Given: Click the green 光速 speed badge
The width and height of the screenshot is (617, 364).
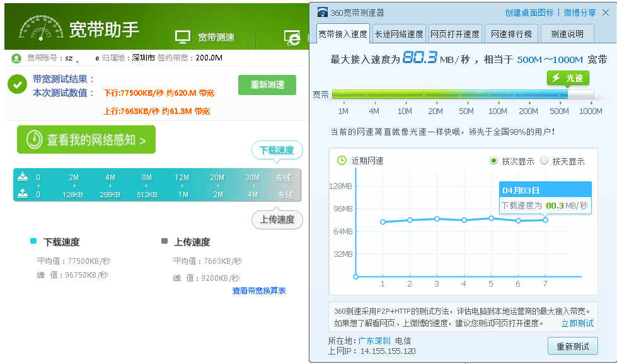Looking at the screenshot, I should (x=568, y=78).
